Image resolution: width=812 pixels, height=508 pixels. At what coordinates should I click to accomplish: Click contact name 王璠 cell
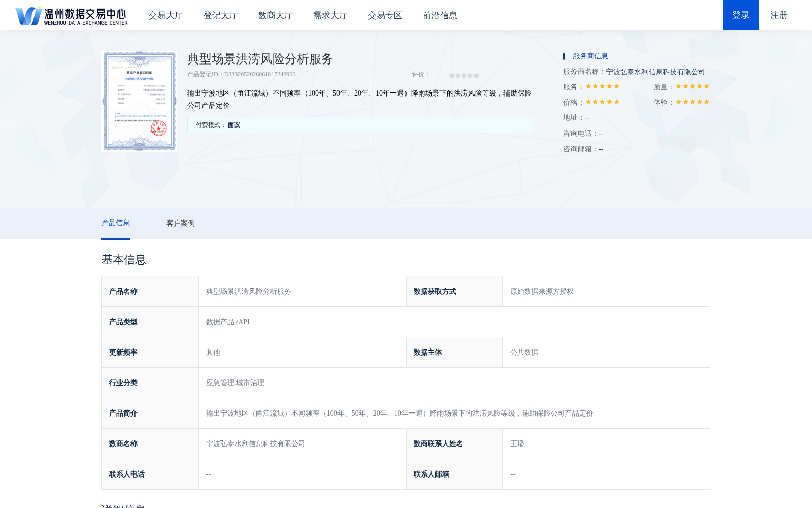click(x=606, y=444)
